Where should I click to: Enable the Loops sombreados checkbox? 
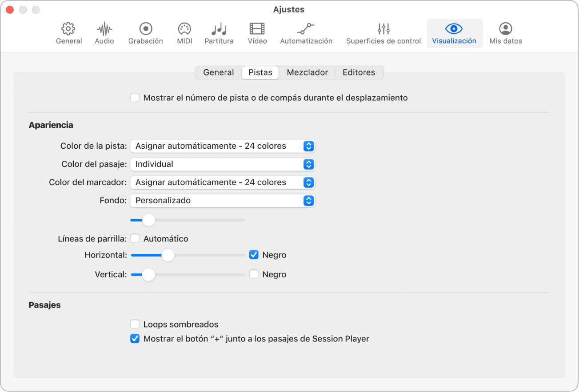point(135,324)
